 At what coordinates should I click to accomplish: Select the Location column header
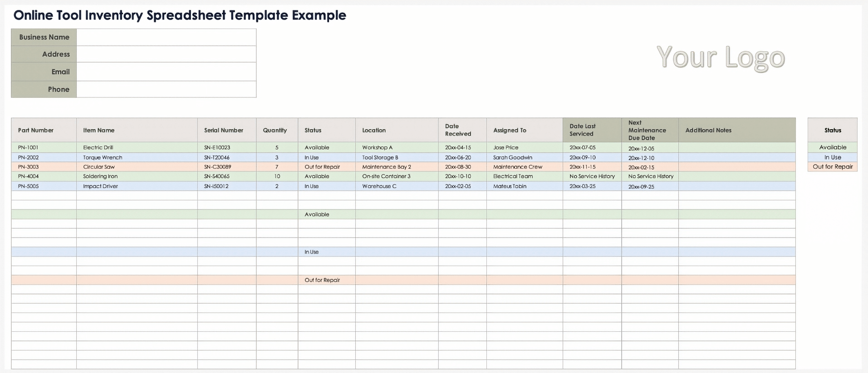397,130
